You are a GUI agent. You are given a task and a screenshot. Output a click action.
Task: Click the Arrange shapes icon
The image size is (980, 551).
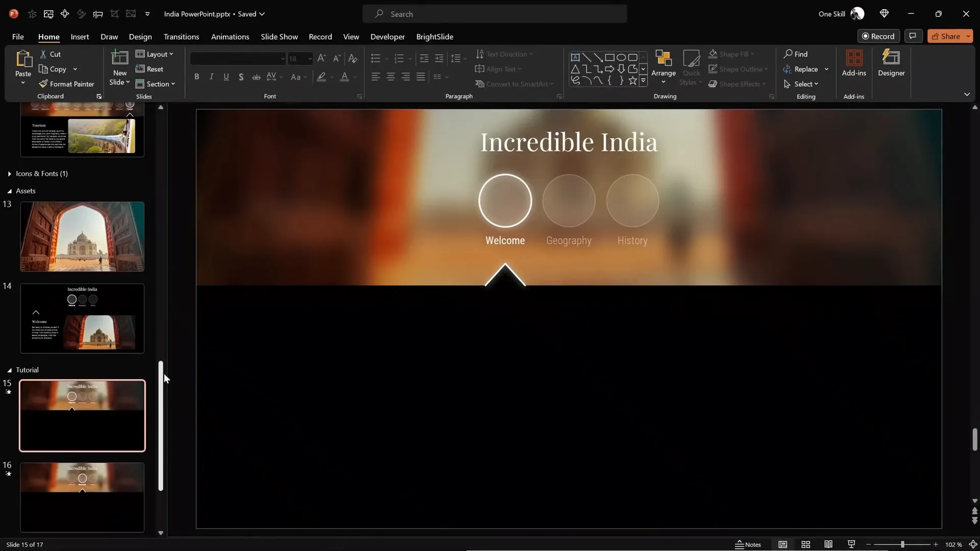663,59
